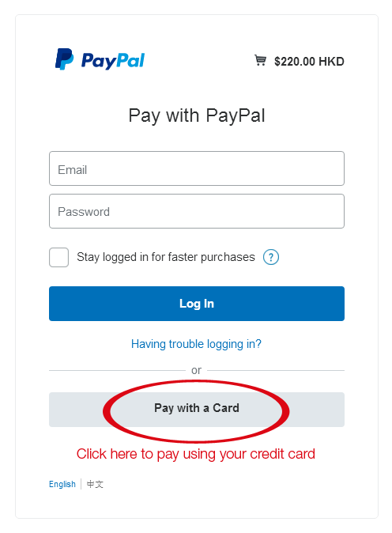Image resolution: width=392 pixels, height=533 pixels.
Task: Switch language to English
Action: click(62, 484)
